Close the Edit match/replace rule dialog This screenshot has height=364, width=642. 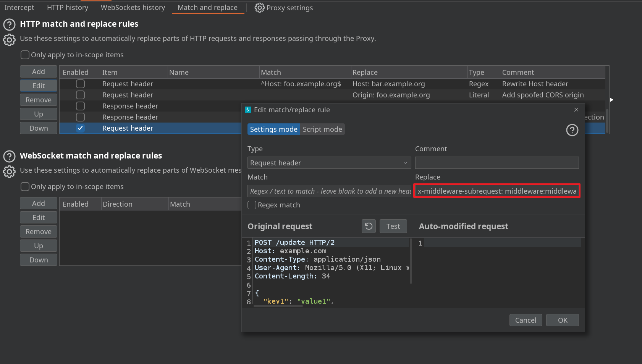click(576, 110)
